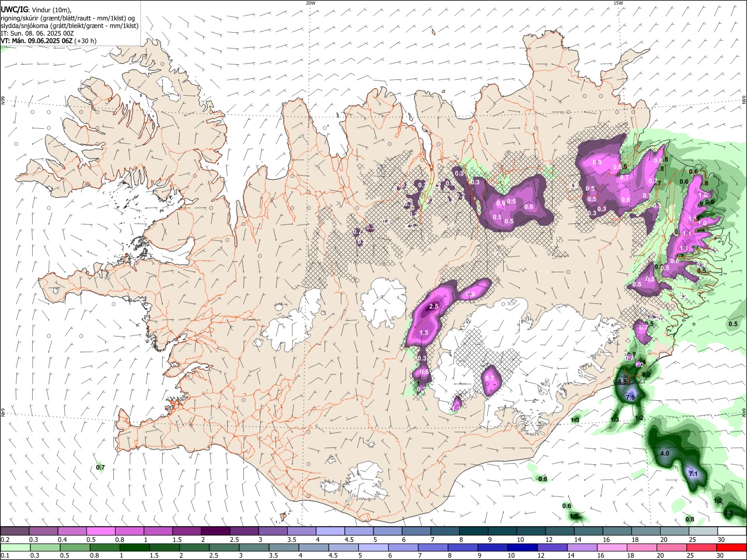Screen dimensions: 747x560
Task: Click the lavender swatch at 4 in top legend row
Action: (330, 531)
